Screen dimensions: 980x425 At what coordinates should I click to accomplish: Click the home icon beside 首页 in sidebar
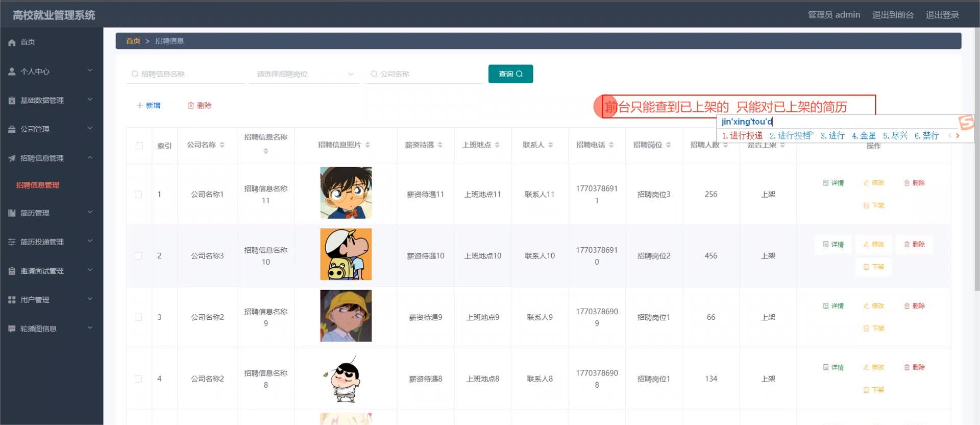point(12,42)
